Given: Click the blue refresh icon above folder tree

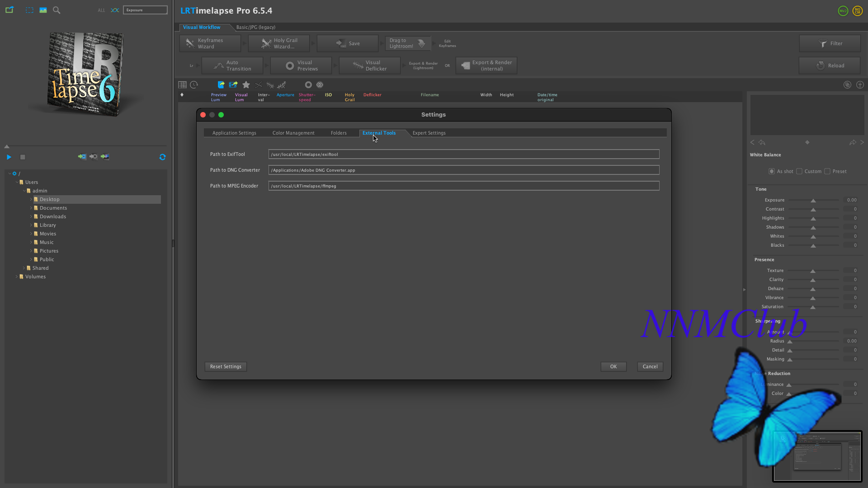Looking at the screenshot, I should coord(162,157).
